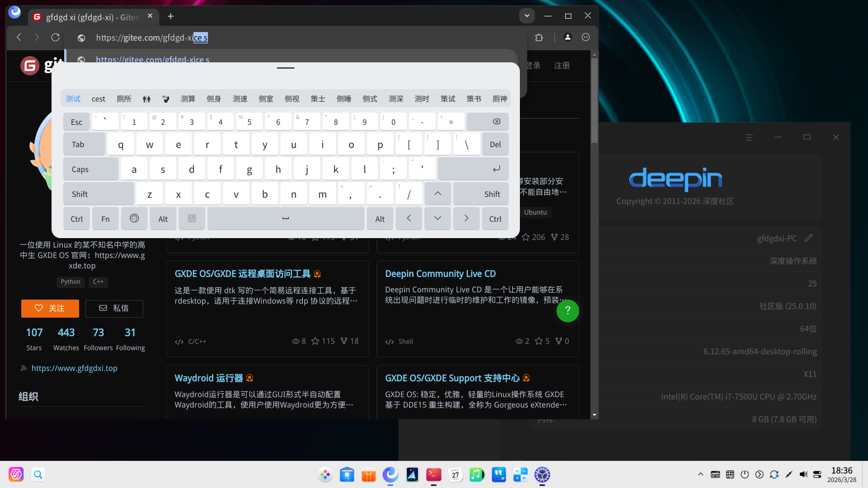Toggle the Fn key on the virtual keyboard
This screenshot has width=868, height=488.
(105, 218)
